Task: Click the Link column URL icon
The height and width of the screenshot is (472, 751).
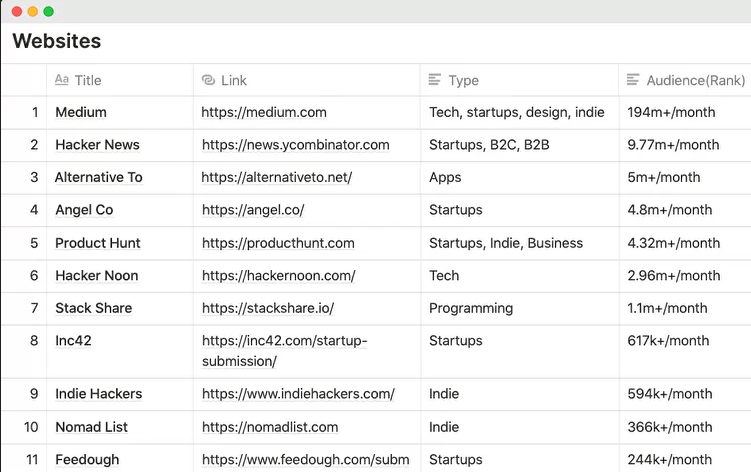Action: (208, 80)
